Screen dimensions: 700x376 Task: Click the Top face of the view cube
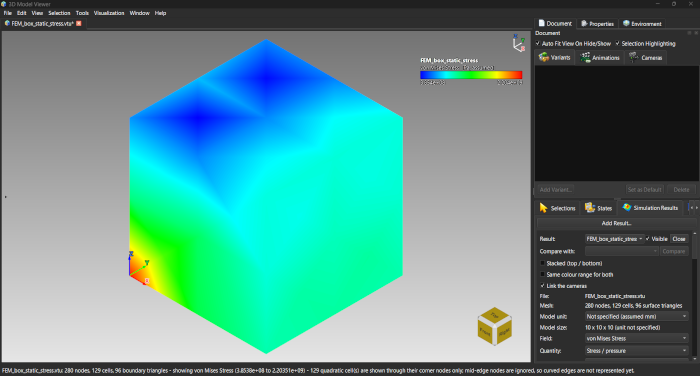point(495,314)
